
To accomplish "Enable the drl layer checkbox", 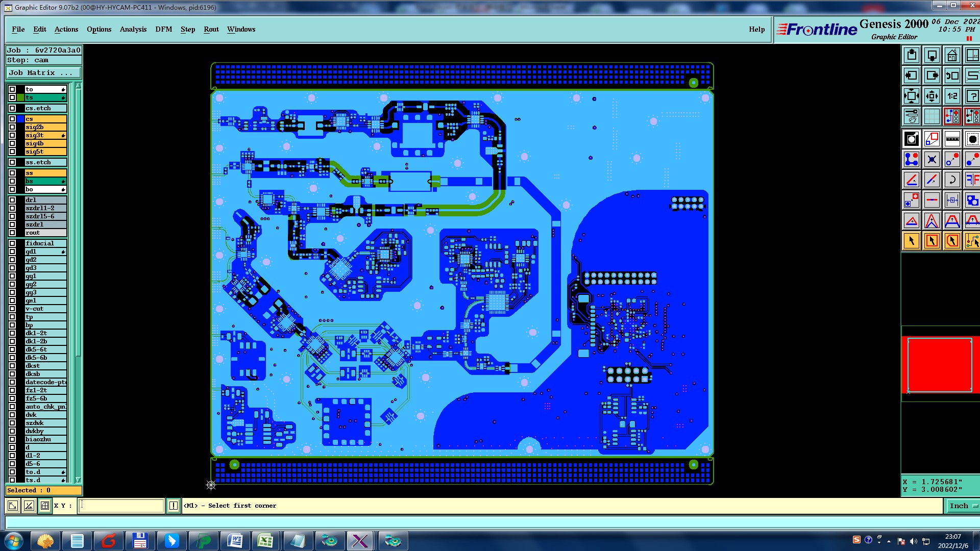I will tap(12, 200).
